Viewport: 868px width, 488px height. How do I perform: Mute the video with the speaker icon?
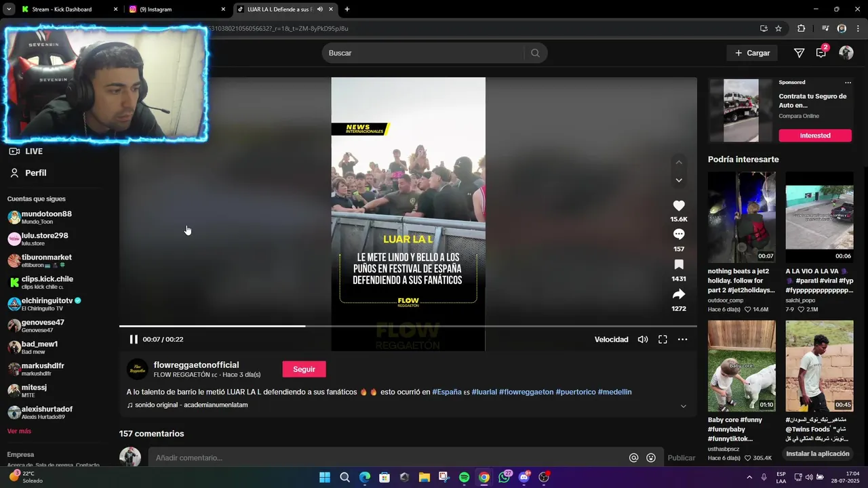[x=643, y=340]
